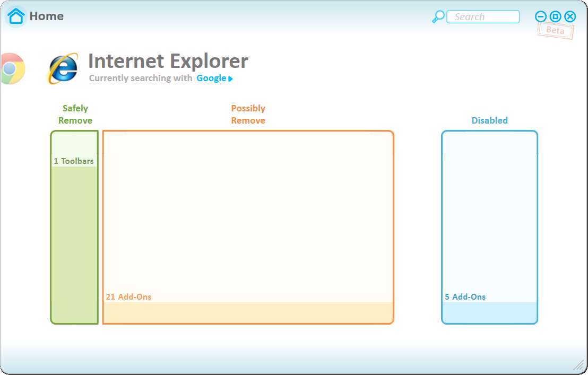This screenshot has width=588, height=375.
Task: Select the 1 Toolbars label
Action: tap(74, 161)
